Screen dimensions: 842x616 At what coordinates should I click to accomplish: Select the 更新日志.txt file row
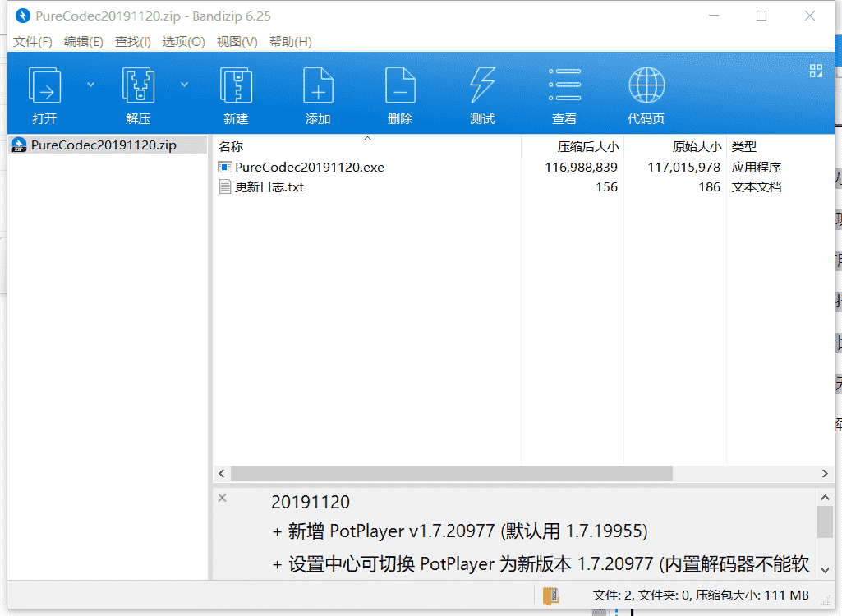[523, 187]
